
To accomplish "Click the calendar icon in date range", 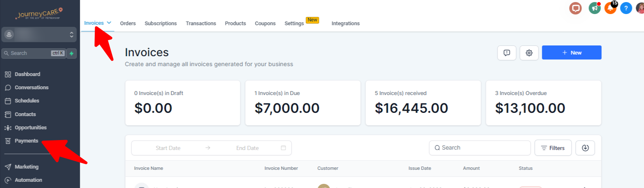I will pos(283,148).
